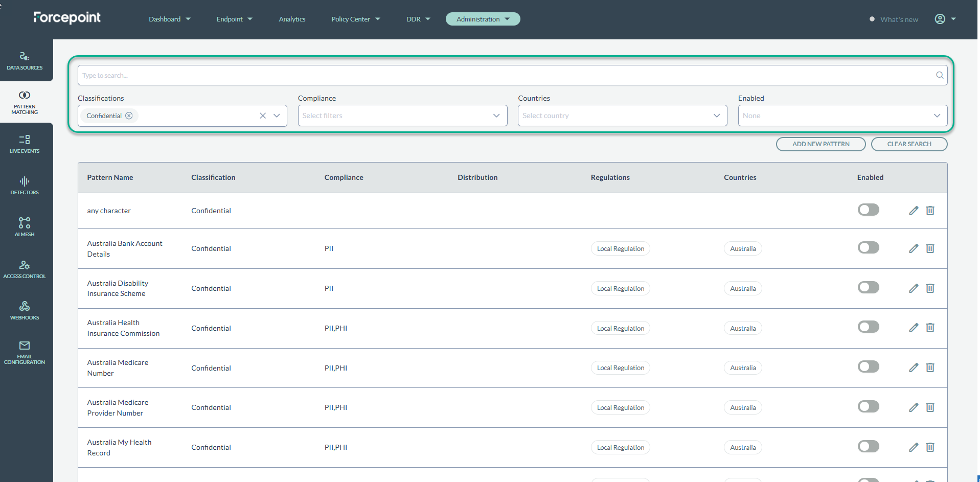Expand the Policy Center menu
Viewport: 980px width, 482px height.
tap(356, 19)
